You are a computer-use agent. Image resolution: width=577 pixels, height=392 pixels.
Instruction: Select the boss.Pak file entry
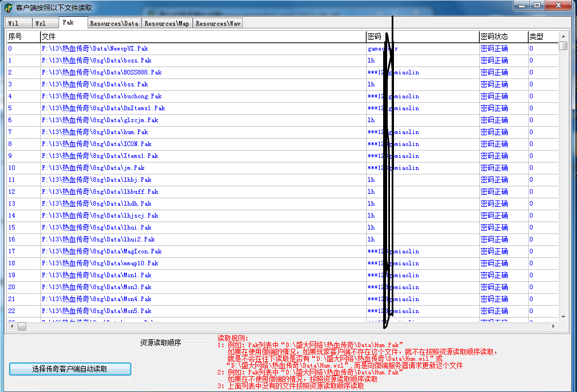point(97,60)
